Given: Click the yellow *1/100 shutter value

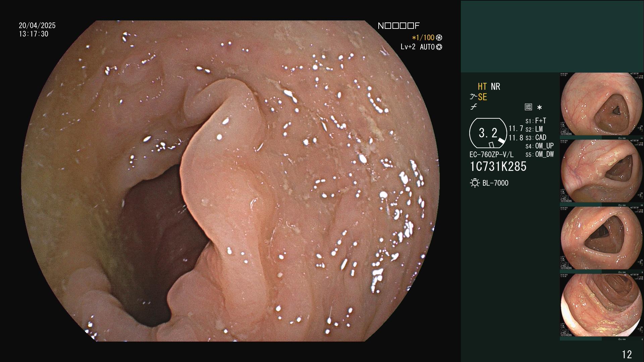Looking at the screenshot, I should (423, 38).
